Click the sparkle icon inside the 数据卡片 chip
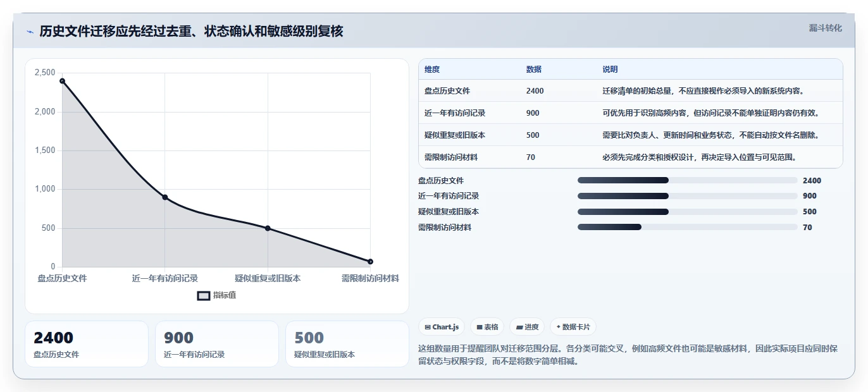Image resolution: width=868 pixels, height=392 pixels. (558, 328)
